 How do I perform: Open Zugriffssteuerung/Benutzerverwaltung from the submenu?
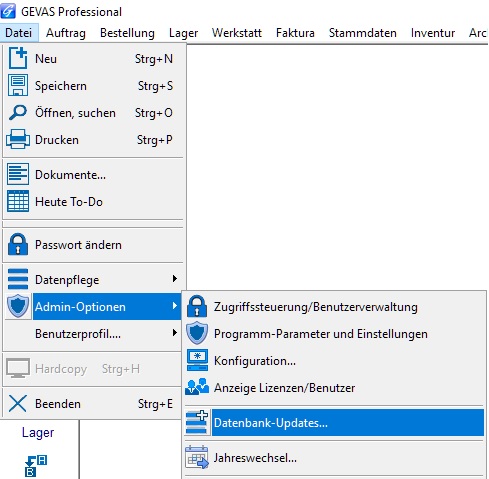coord(334,306)
